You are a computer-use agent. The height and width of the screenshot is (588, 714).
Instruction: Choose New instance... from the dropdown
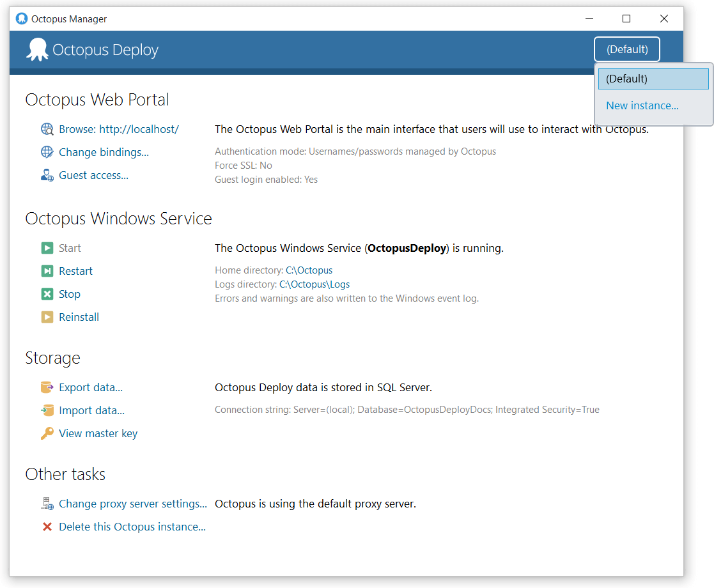coord(642,106)
